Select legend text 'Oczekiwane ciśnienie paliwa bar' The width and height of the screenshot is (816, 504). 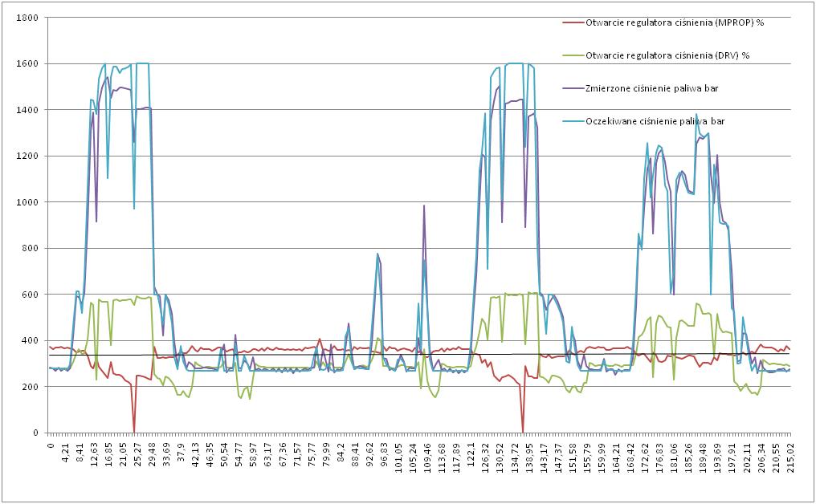coord(655,121)
